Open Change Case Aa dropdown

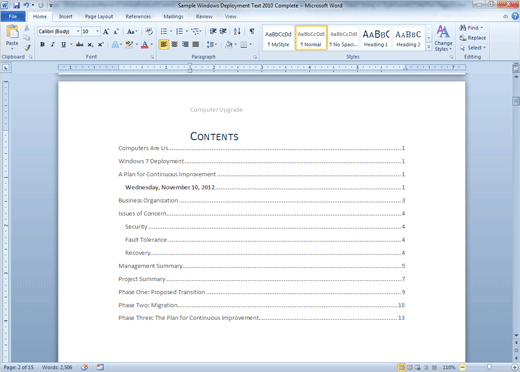click(x=132, y=32)
